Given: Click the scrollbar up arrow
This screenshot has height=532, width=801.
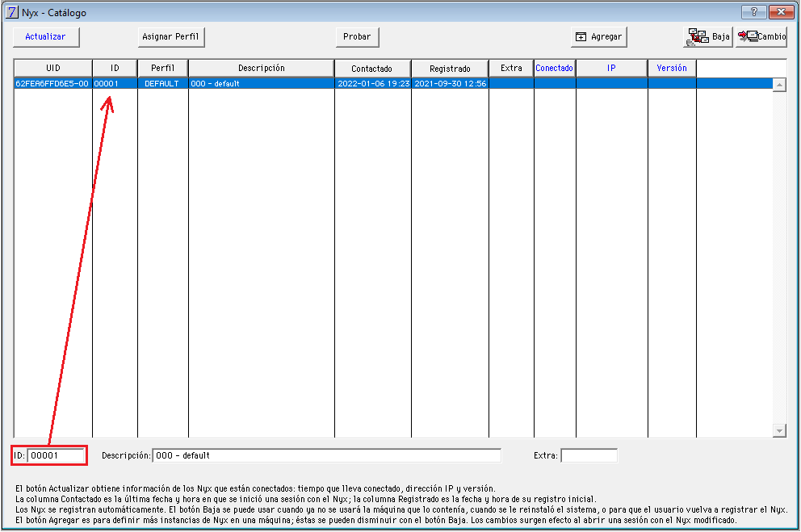Looking at the screenshot, I should point(779,85).
